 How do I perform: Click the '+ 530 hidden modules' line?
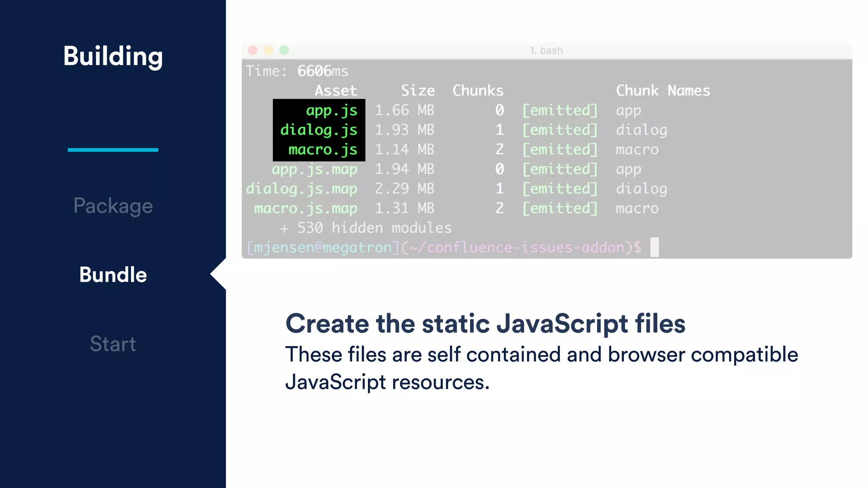[x=366, y=228]
